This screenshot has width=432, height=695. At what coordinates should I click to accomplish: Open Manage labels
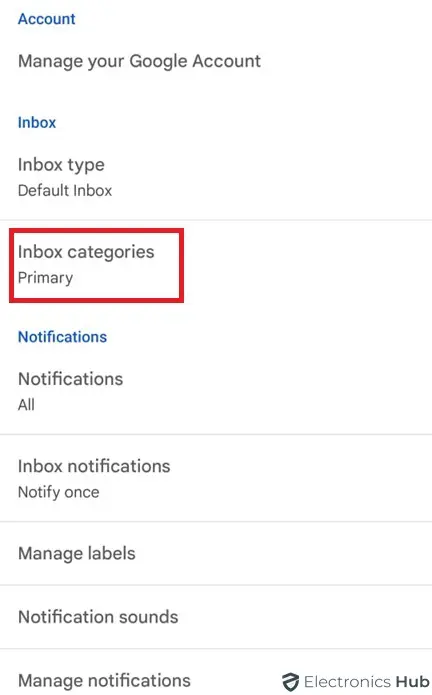pyautogui.click(x=216, y=553)
